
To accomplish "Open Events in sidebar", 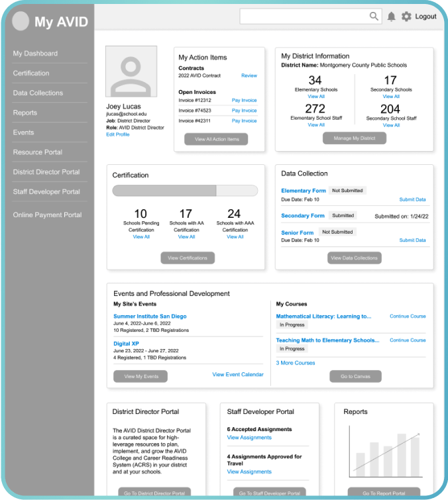I will (x=23, y=132).
